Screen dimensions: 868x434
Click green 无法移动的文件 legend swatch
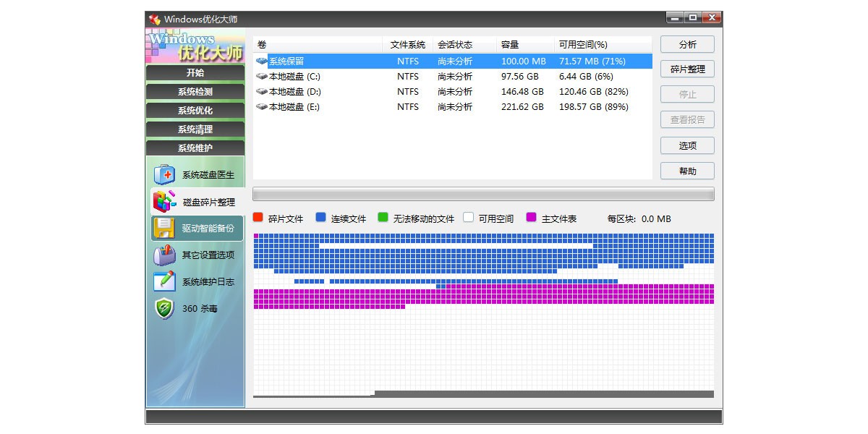(x=383, y=217)
